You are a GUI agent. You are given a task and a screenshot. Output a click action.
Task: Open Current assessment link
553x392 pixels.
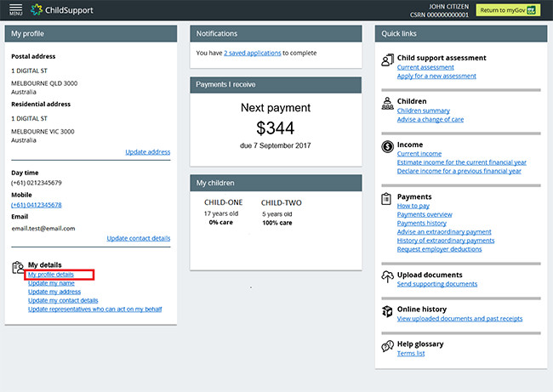point(425,67)
